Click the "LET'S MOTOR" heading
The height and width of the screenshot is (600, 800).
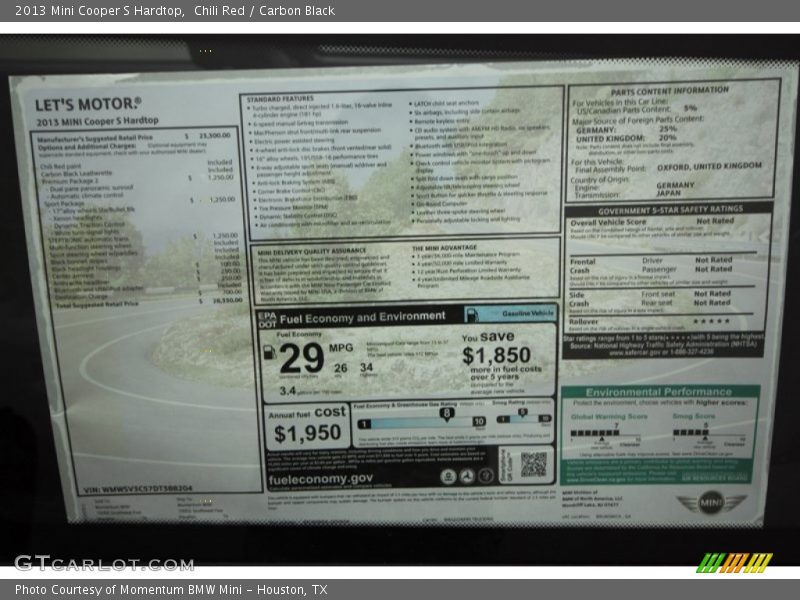[88, 105]
